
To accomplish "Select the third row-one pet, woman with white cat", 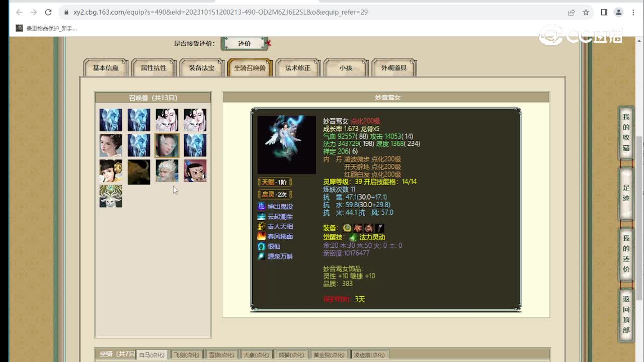I will coord(167,120).
